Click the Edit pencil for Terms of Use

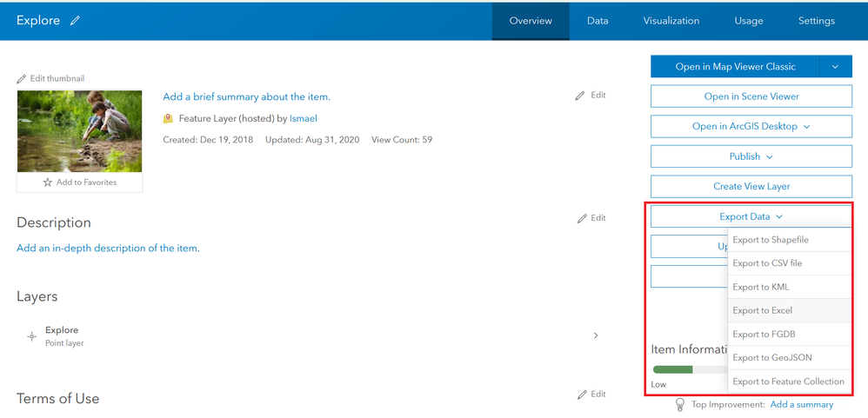pyautogui.click(x=582, y=395)
